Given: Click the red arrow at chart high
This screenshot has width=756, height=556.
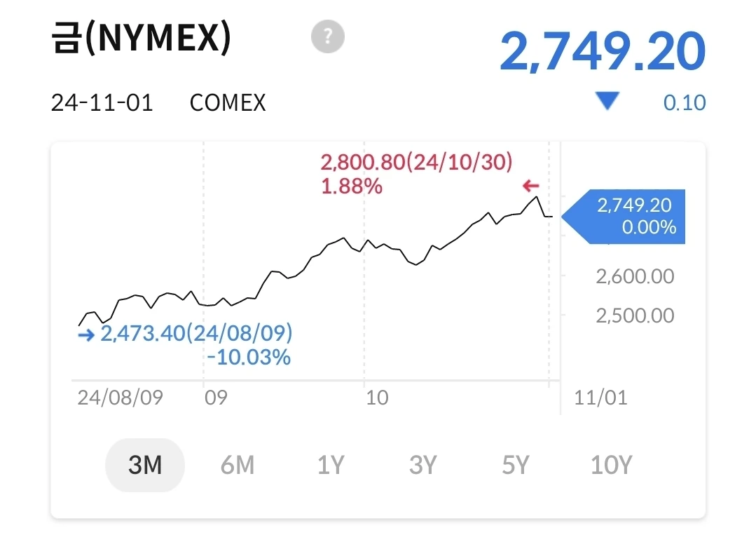Looking at the screenshot, I should (x=531, y=186).
